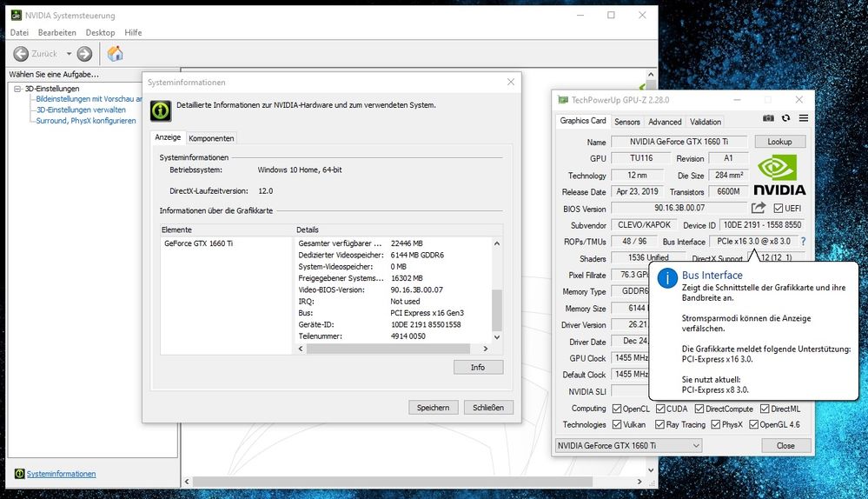Click the BIOS export share icon
Screen dimensions: 868x499
759,208
